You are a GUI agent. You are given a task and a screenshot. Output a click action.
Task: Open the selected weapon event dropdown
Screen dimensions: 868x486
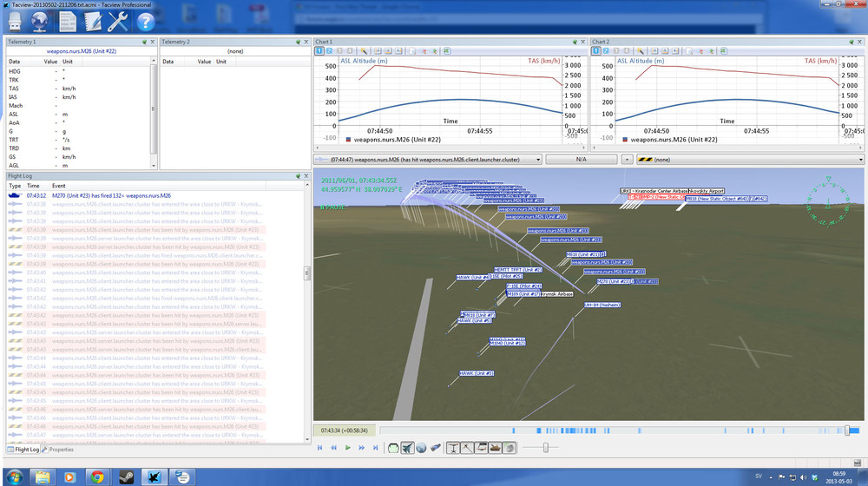pos(538,160)
